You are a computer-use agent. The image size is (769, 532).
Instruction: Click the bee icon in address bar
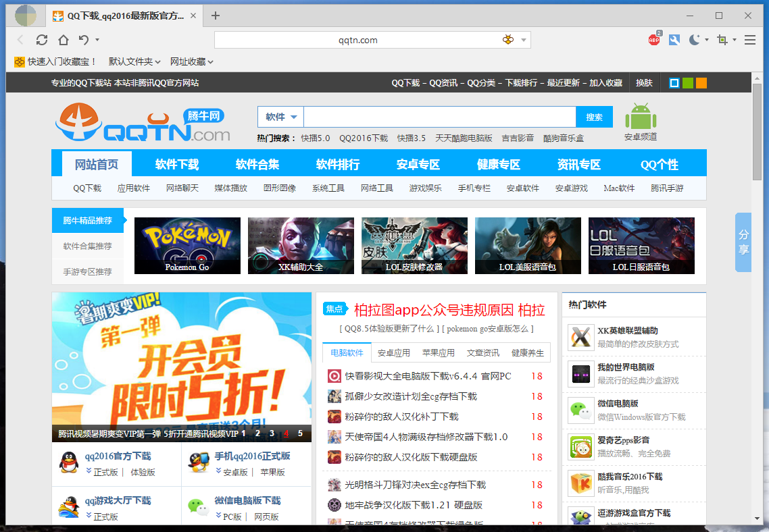click(x=508, y=40)
